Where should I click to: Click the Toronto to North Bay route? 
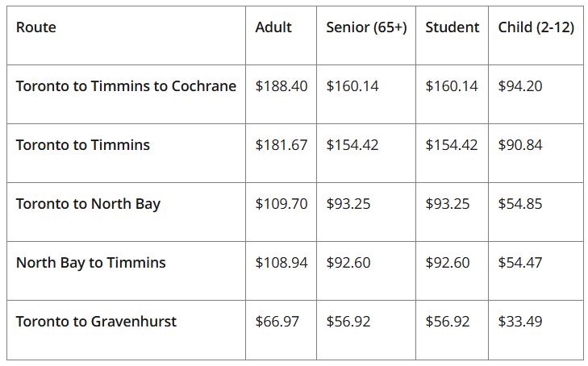point(88,204)
